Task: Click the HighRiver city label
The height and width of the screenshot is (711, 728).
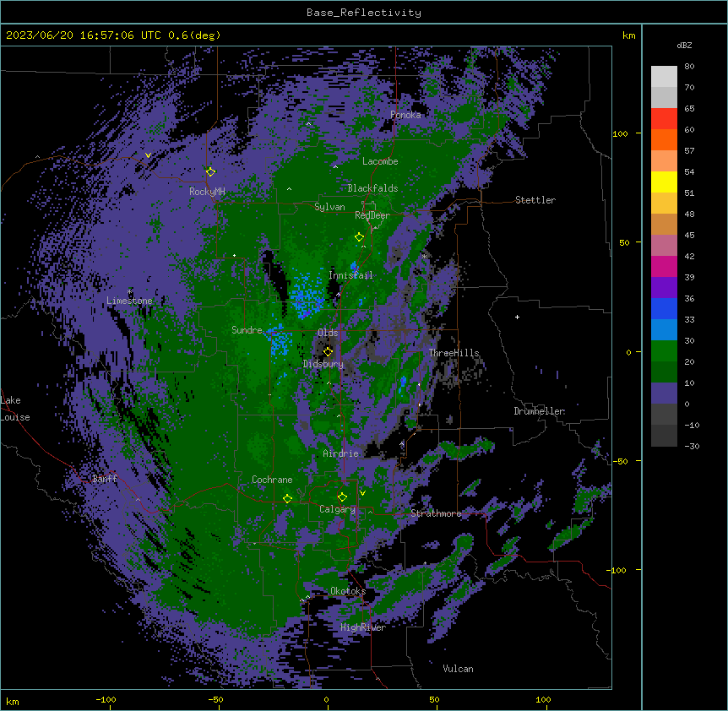Action: [363, 627]
